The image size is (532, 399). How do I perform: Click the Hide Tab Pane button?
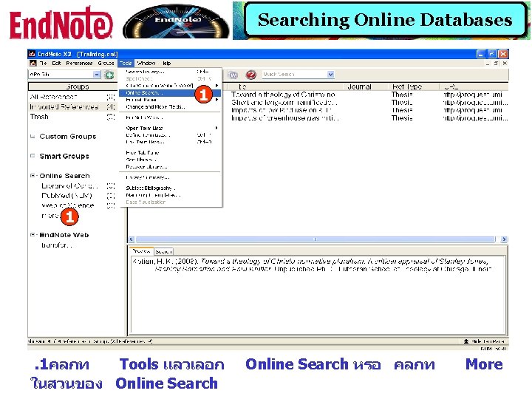pyautogui.click(x=484, y=341)
